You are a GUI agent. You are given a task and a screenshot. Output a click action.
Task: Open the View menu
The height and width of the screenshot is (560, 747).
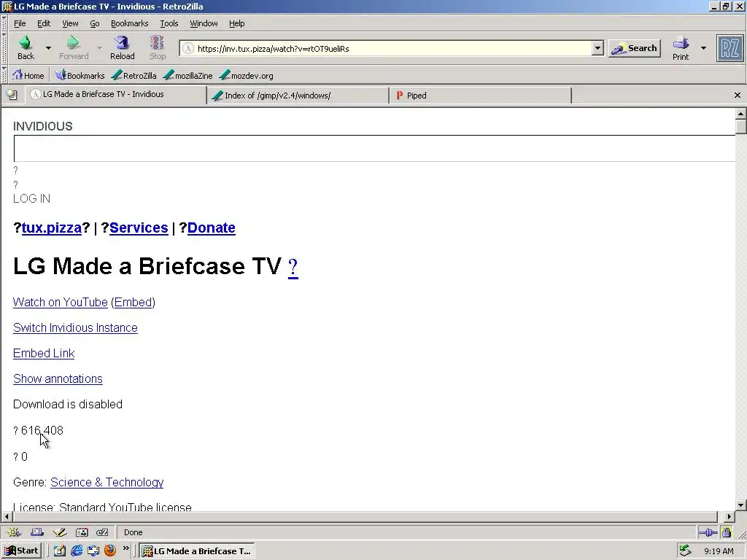pos(70,23)
